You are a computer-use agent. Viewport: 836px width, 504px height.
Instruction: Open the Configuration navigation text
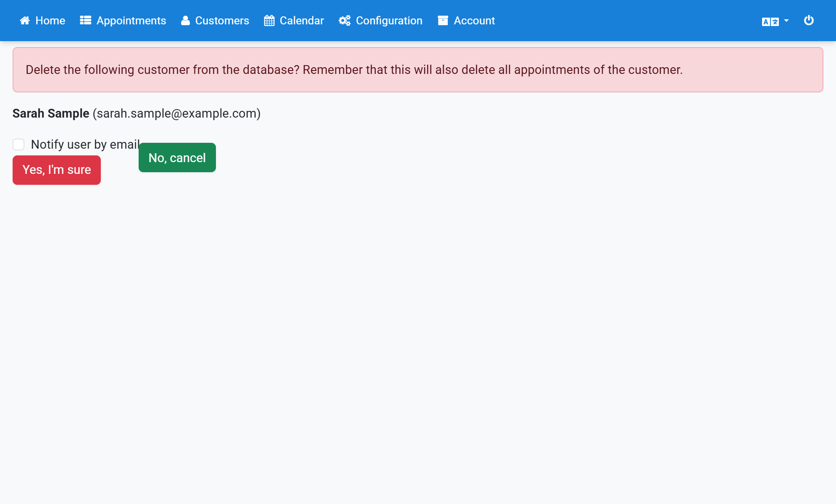[389, 21]
